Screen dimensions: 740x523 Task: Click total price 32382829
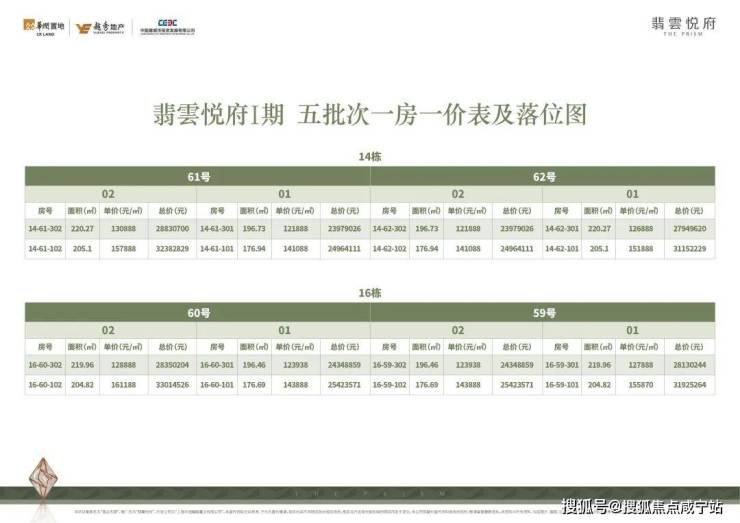[172, 248]
